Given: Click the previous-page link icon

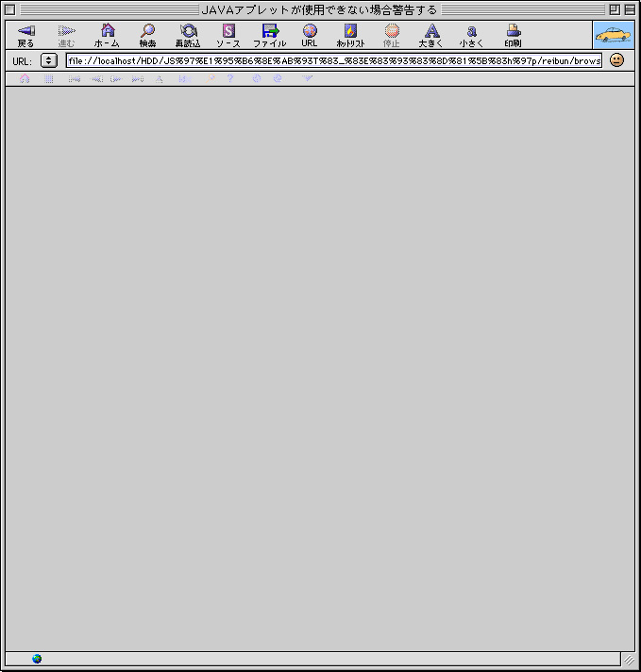Looking at the screenshot, I should click(x=96, y=79).
